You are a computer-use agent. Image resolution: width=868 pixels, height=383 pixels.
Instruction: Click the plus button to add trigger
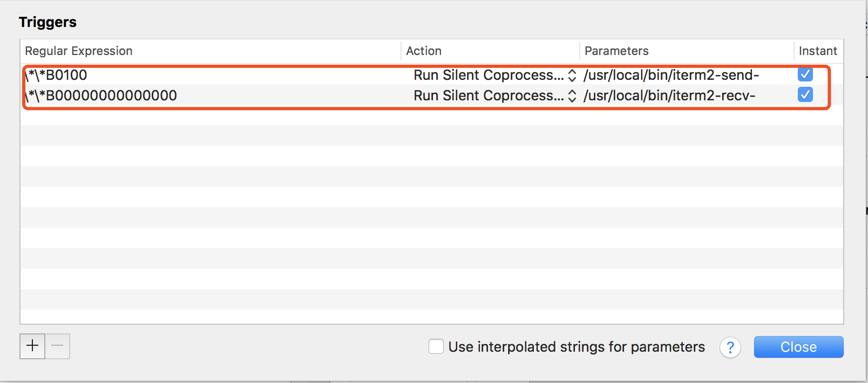pyautogui.click(x=32, y=346)
